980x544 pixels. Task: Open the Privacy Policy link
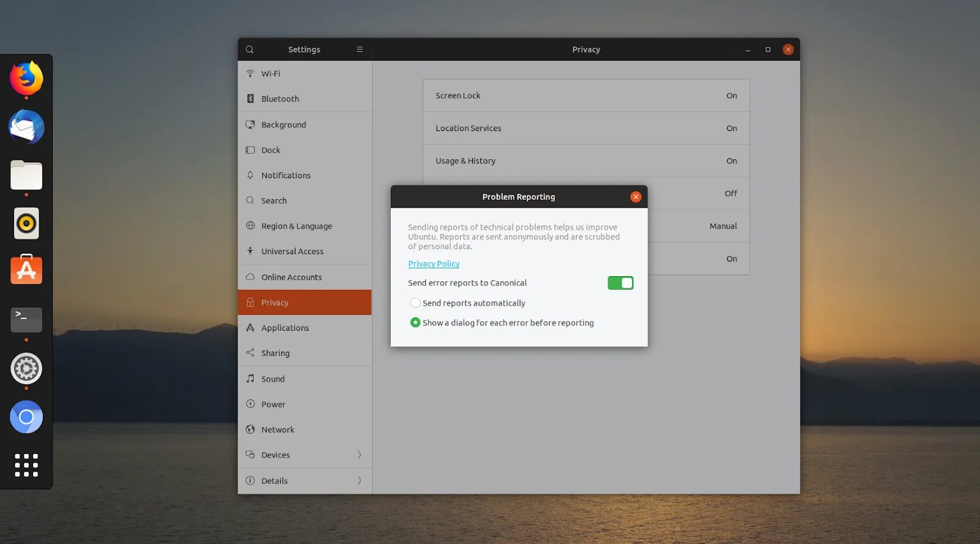(x=434, y=263)
